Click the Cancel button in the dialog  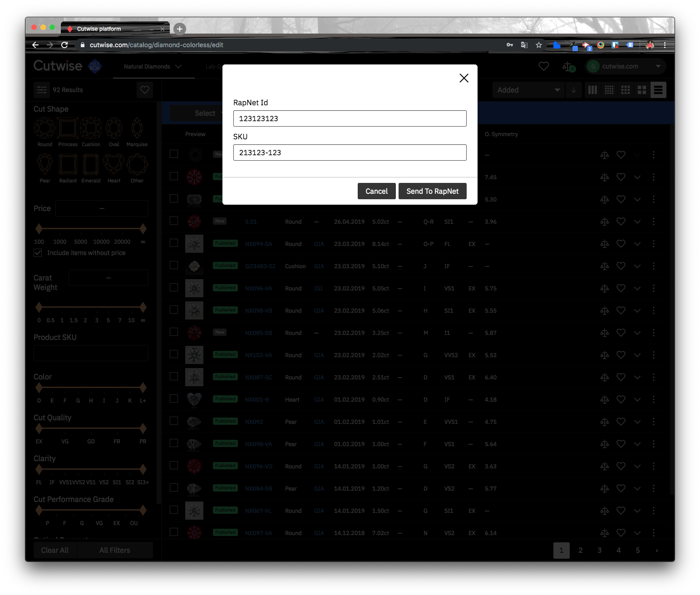coord(377,191)
